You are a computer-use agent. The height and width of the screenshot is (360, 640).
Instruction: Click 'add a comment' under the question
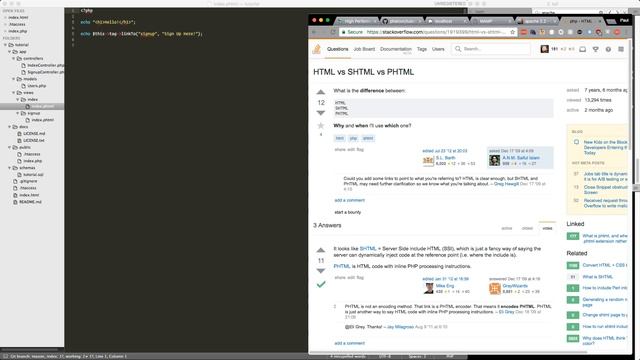[x=349, y=200]
